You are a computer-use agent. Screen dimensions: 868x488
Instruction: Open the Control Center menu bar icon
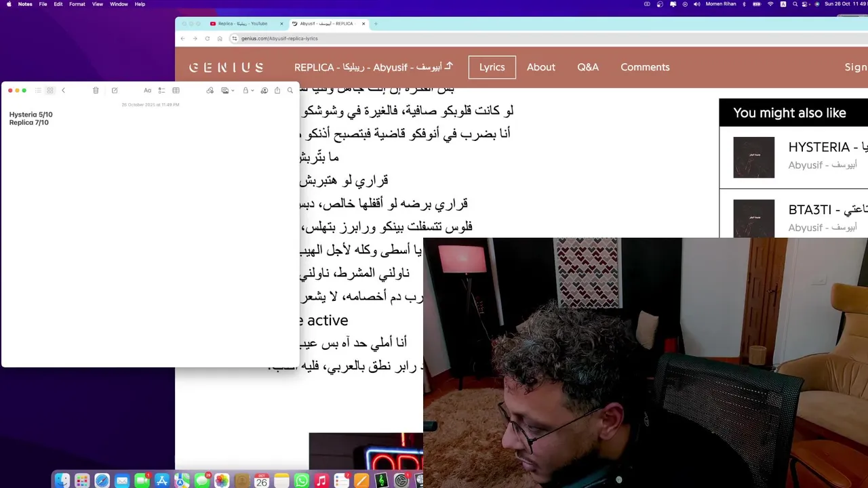[x=804, y=4]
